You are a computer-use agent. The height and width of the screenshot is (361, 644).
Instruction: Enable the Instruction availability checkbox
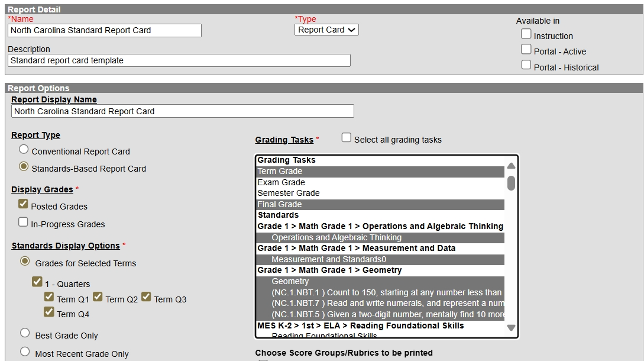click(x=526, y=34)
